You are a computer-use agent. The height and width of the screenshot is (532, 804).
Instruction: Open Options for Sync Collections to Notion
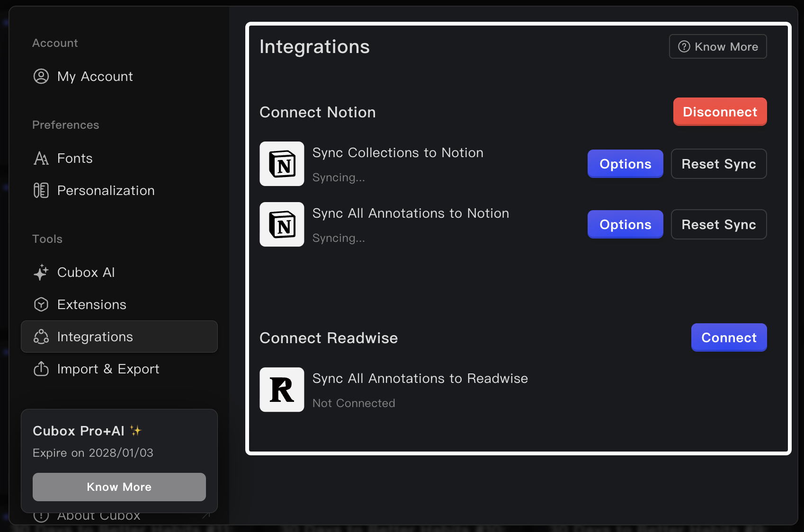625,164
